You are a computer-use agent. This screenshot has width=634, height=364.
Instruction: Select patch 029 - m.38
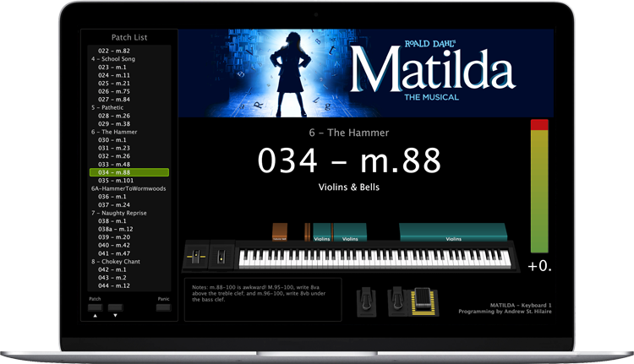coord(129,123)
